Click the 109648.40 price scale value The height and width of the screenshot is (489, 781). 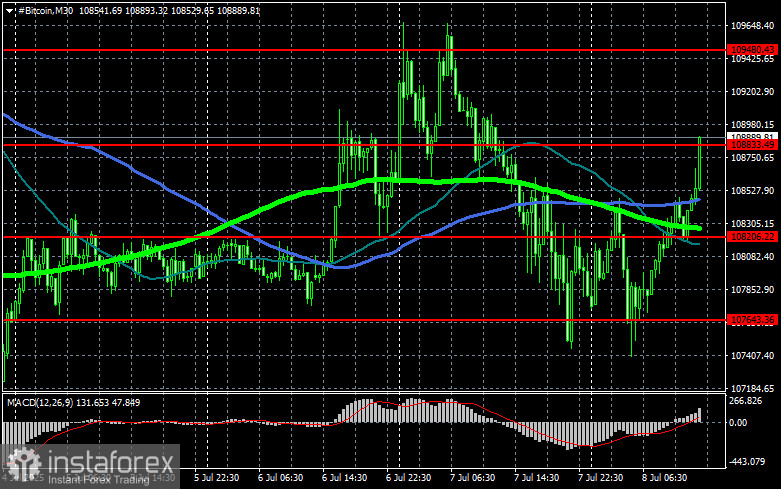coord(752,25)
